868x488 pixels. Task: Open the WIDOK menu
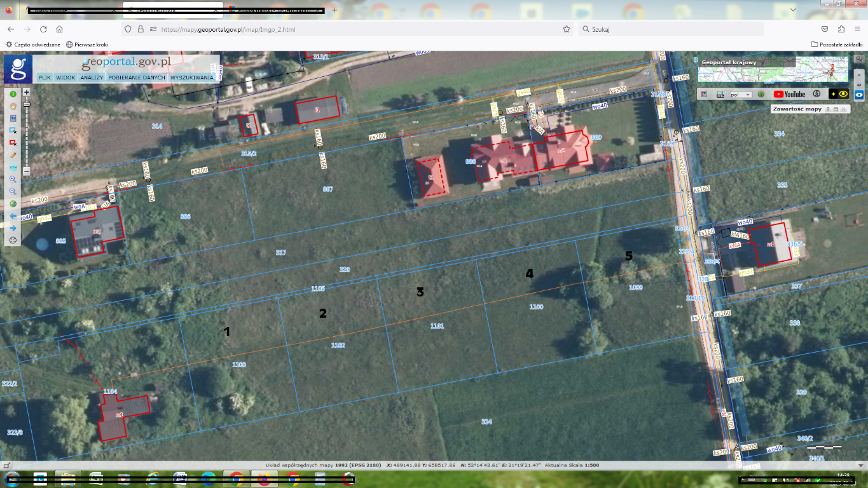65,78
